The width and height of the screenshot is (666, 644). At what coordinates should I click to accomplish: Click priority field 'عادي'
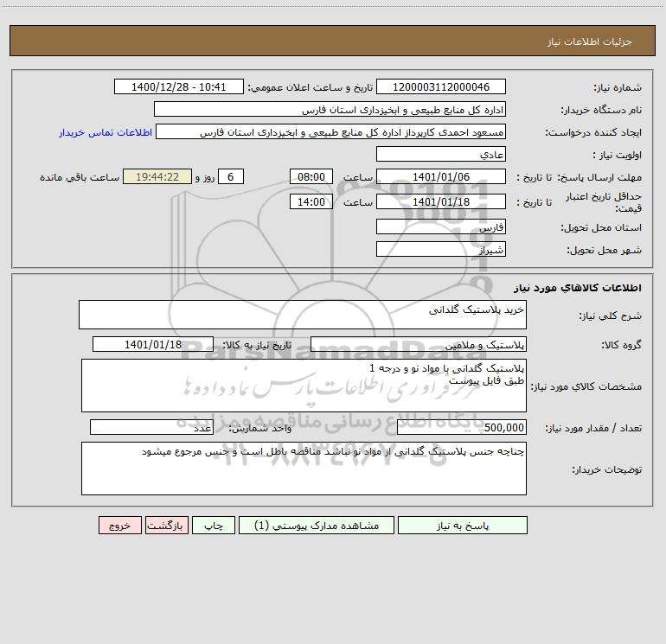[441, 154]
